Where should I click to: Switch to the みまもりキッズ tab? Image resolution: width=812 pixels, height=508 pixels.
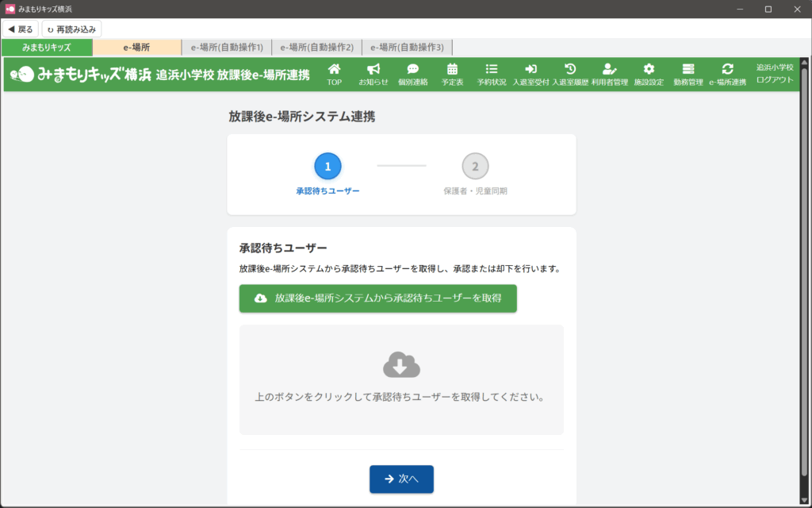47,48
